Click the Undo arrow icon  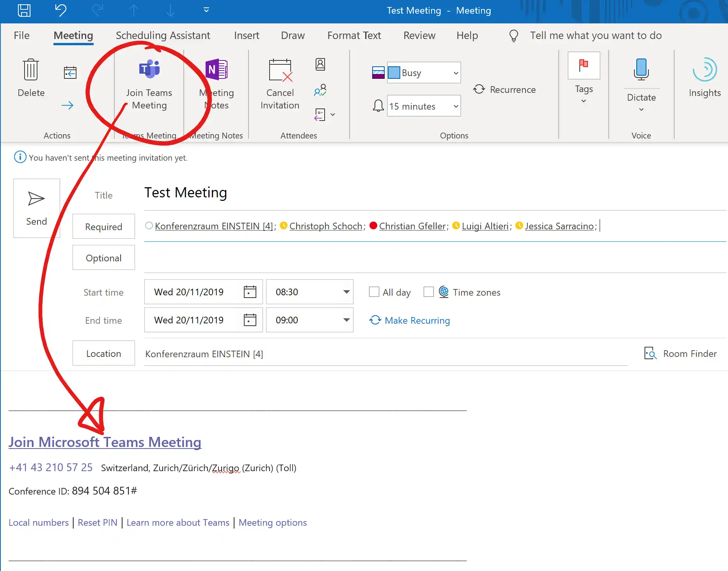click(60, 11)
